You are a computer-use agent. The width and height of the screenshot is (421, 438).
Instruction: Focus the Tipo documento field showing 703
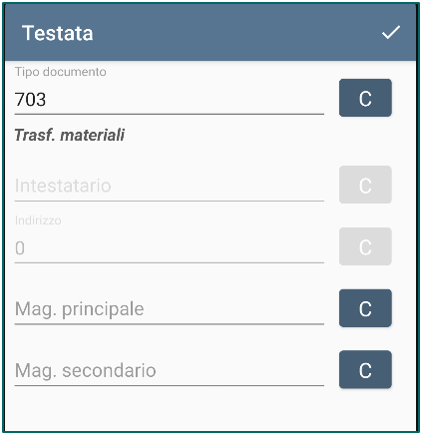point(169,99)
